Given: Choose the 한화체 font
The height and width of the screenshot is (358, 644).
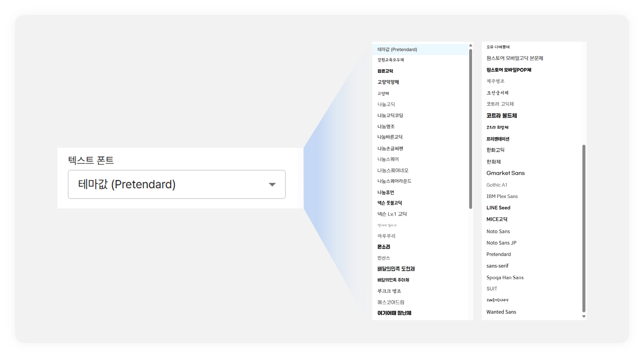Looking at the screenshot, I should pyautogui.click(x=494, y=162).
